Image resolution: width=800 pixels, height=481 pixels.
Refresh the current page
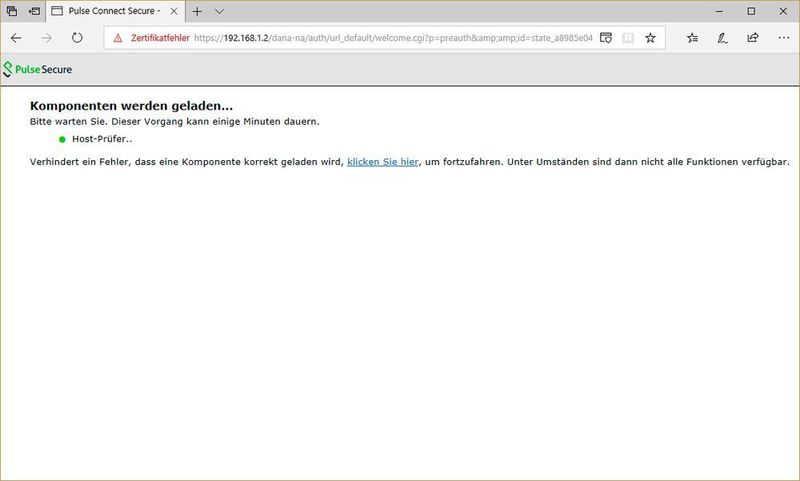pos(77,38)
